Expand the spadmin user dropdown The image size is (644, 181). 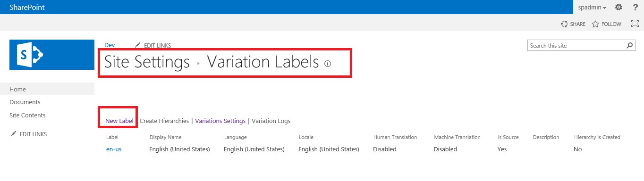tap(592, 8)
